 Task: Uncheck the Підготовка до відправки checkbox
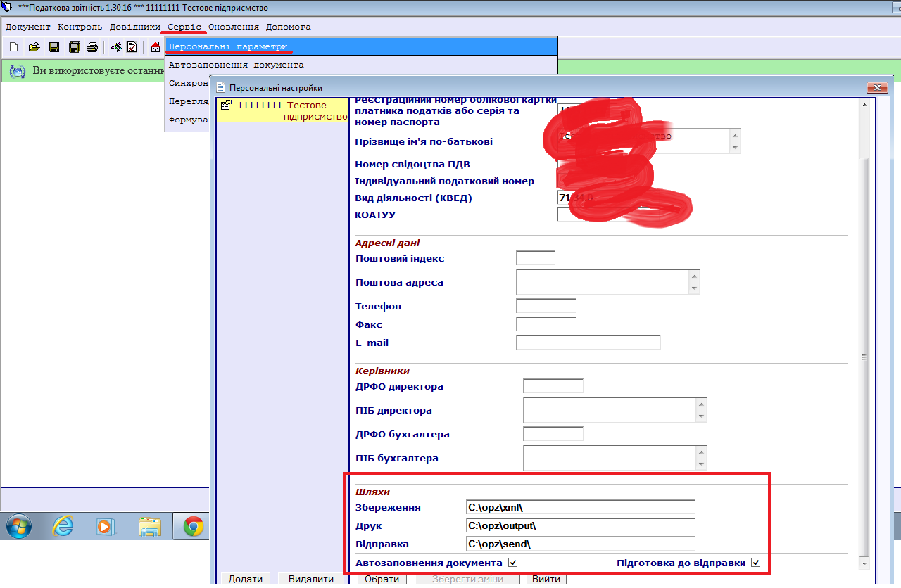click(756, 563)
